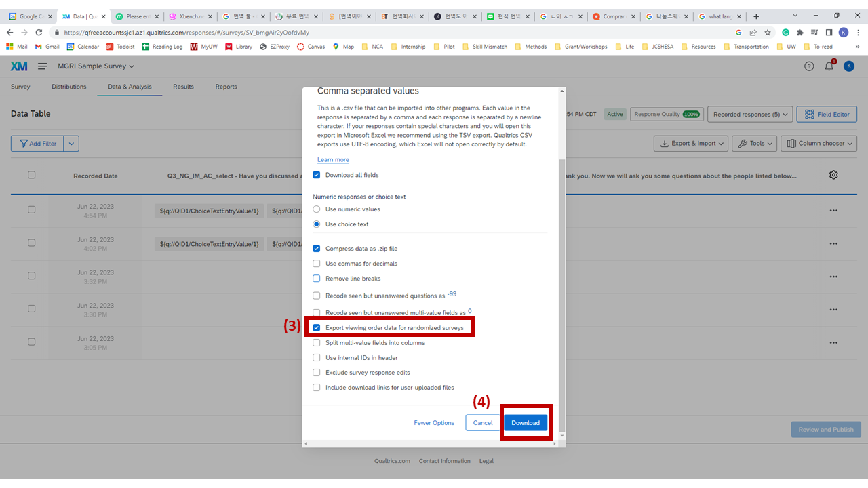
Task: Open the hamburger navigation menu
Action: tap(42, 66)
